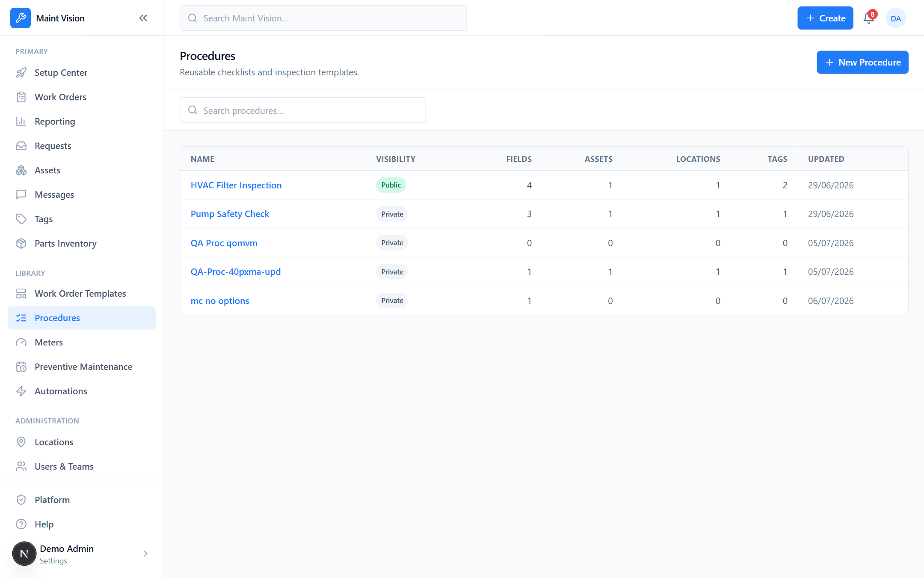Click the Create button
This screenshot has width=924, height=578.
tap(825, 18)
